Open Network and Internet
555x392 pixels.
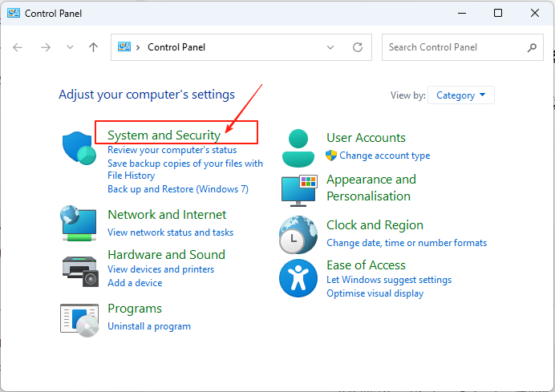pos(167,214)
